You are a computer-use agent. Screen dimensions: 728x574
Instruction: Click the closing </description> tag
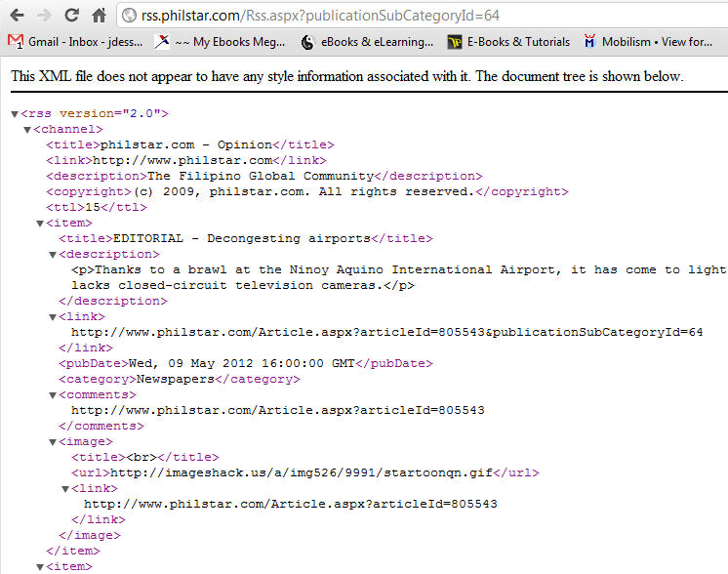(x=113, y=302)
